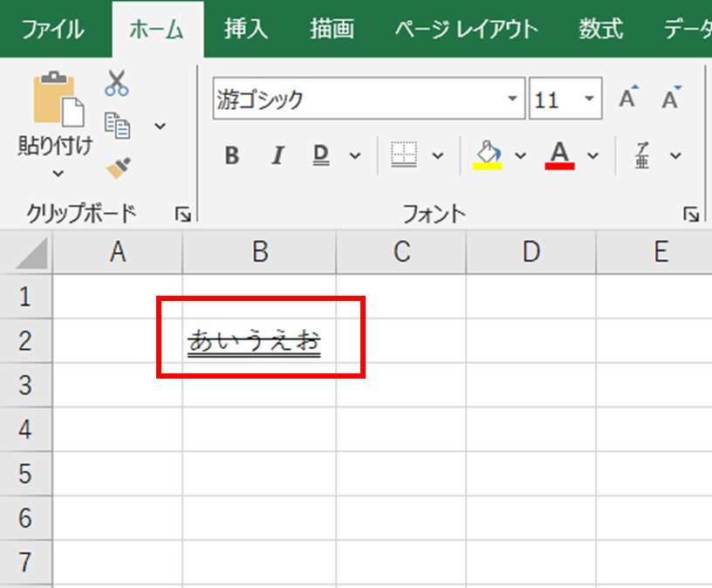Click the borders icon

tap(404, 155)
